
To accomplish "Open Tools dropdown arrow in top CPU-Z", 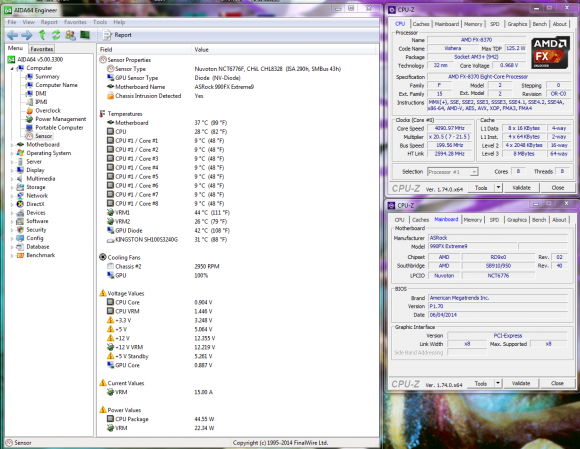I will click(498, 188).
